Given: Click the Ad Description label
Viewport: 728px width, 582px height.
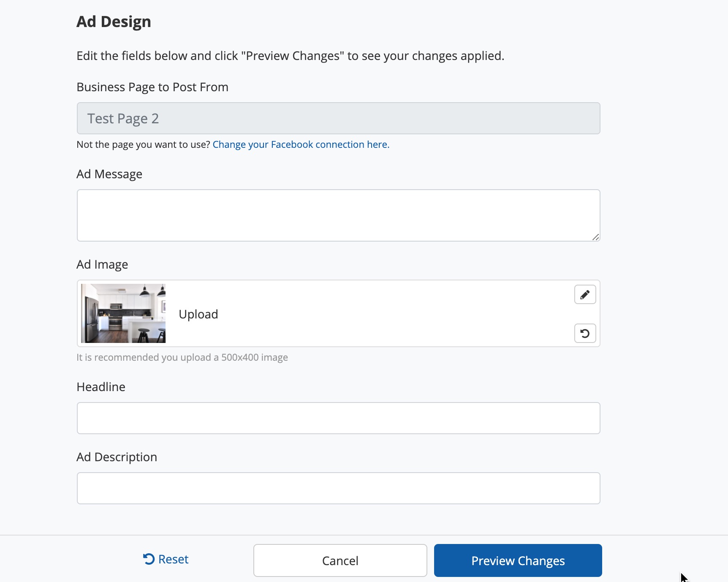Looking at the screenshot, I should click(117, 457).
